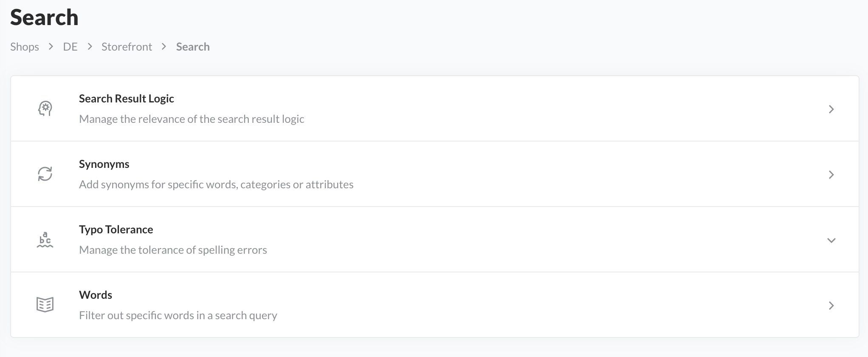Image resolution: width=868 pixels, height=357 pixels.
Task: Click the Typo Tolerance title
Action: (x=116, y=229)
